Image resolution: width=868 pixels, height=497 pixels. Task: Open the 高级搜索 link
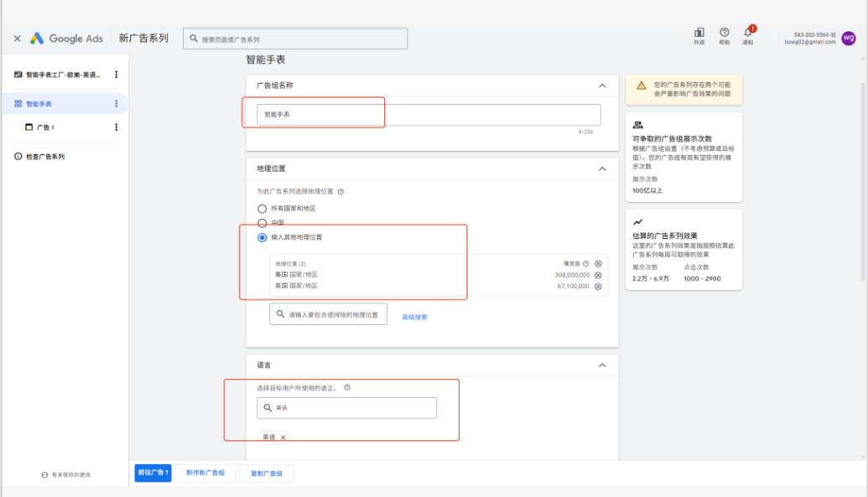(x=414, y=317)
